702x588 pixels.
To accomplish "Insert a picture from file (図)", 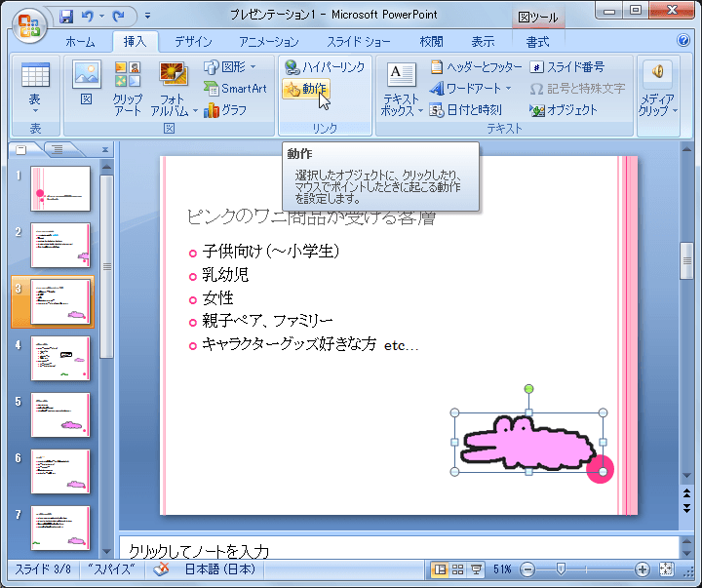I will click(87, 83).
